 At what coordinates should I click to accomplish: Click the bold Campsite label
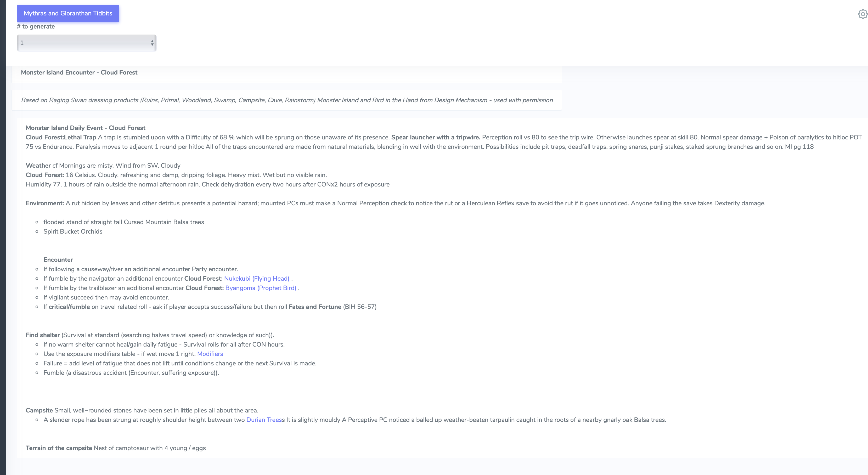[x=39, y=410]
